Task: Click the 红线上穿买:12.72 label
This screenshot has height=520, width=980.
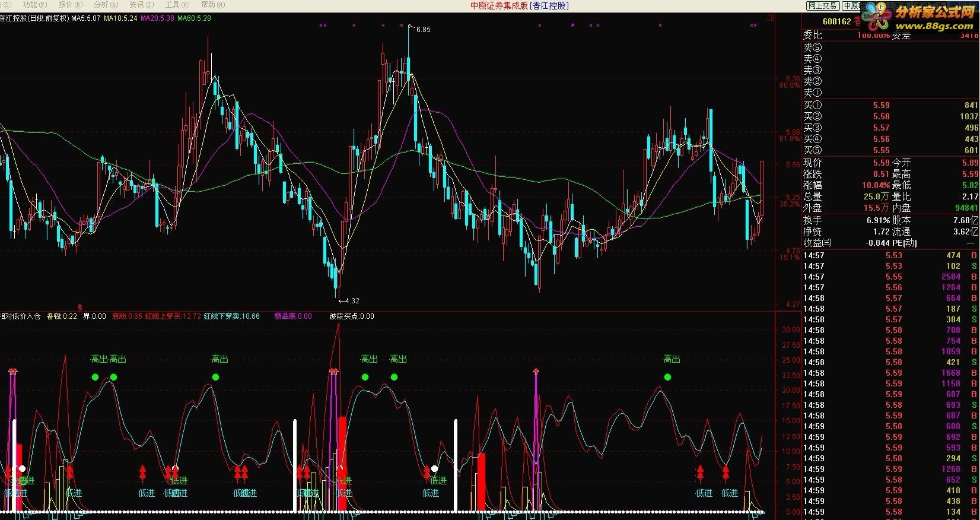Action: click(173, 316)
